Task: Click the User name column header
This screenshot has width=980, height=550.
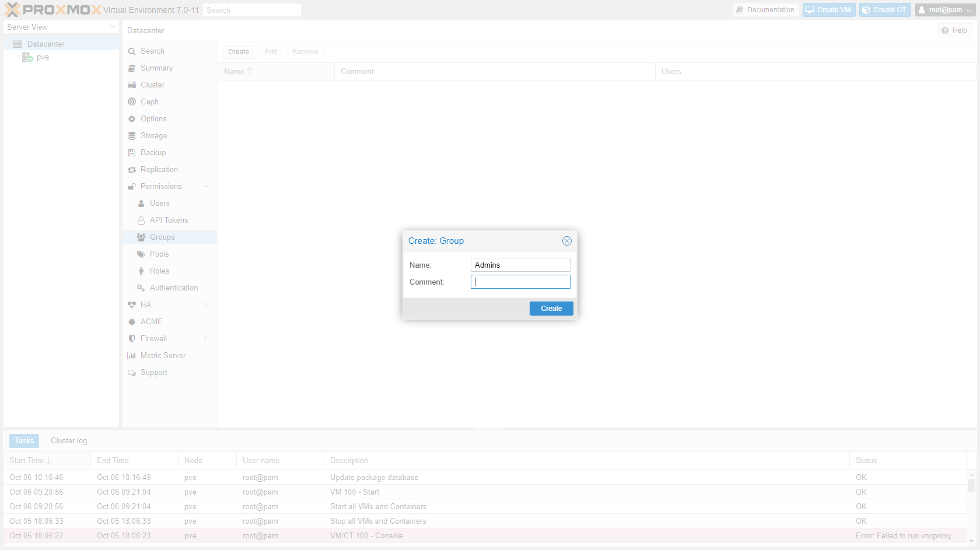Action: 280,461
